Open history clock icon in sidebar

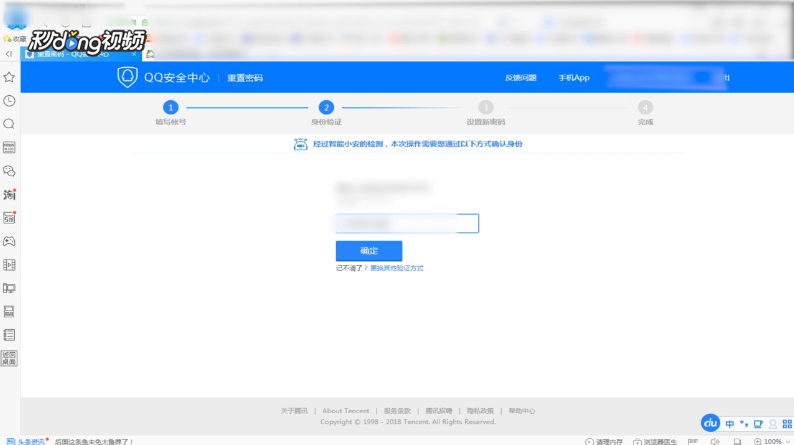click(9, 101)
